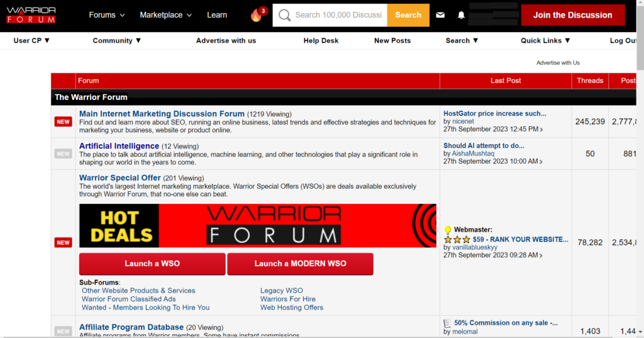
Task: Open Wanted - Members Looking To Hire You
Action: click(x=145, y=308)
